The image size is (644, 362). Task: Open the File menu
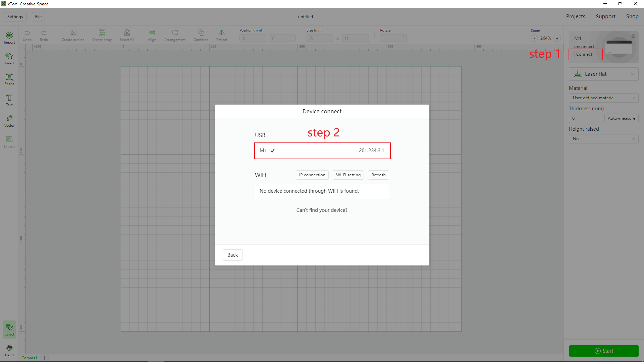pos(38,17)
